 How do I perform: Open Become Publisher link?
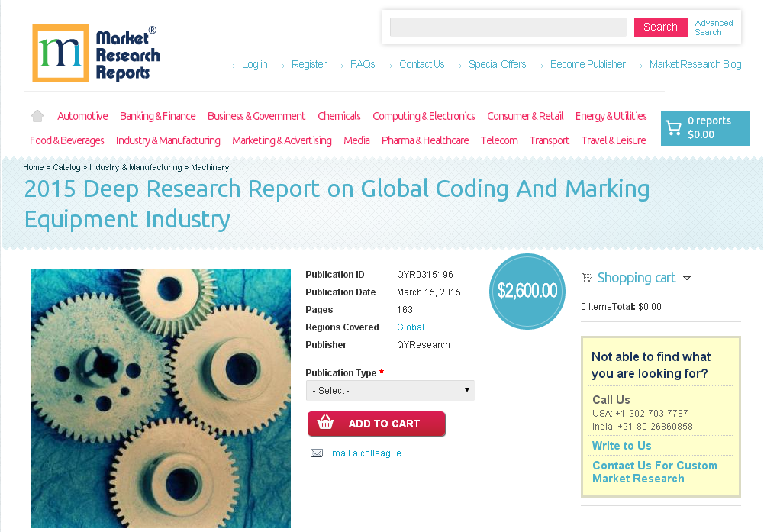tap(588, 64)
